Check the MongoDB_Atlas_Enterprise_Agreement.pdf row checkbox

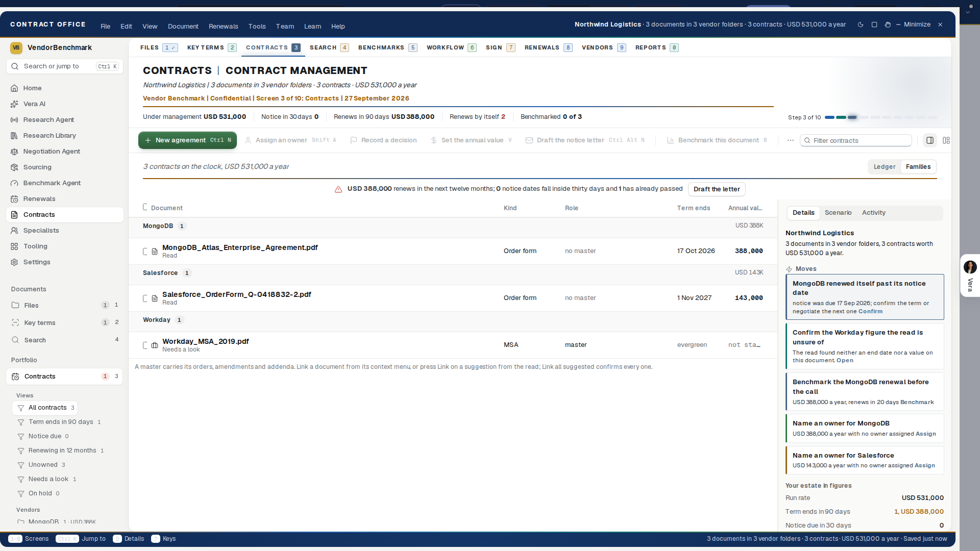(x=145, y=252)
